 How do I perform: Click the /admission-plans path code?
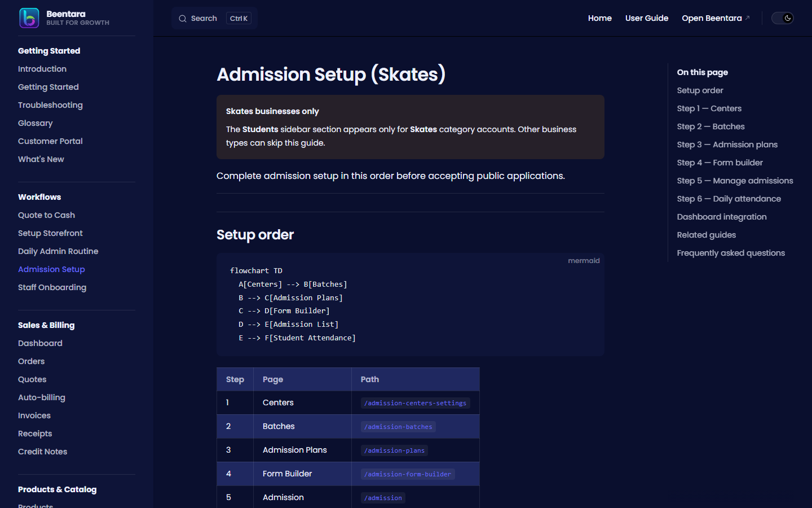tap(394, 450)
